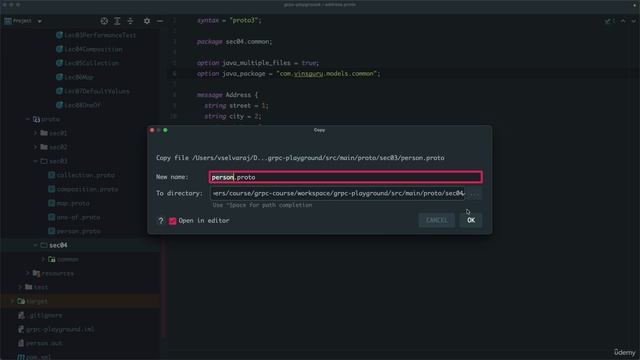This screenshot has width=640, height=360.
Task: Expand the resources folder
Action: [27, 273]
